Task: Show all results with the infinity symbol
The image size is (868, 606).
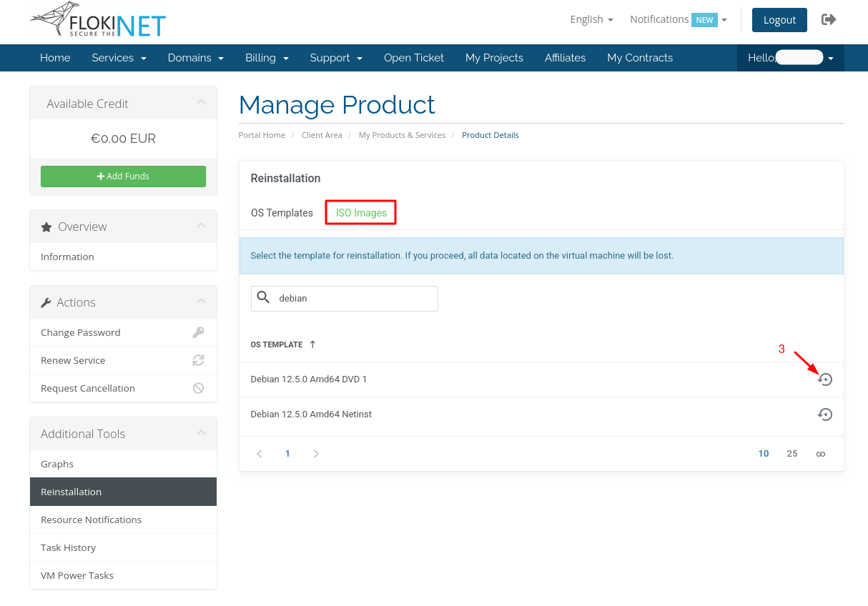Action: point(821,454)
